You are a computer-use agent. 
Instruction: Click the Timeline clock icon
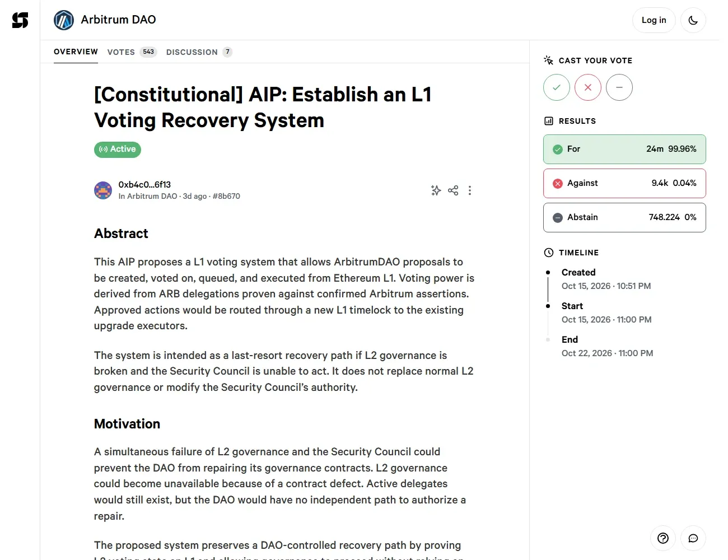pos(549,253)
